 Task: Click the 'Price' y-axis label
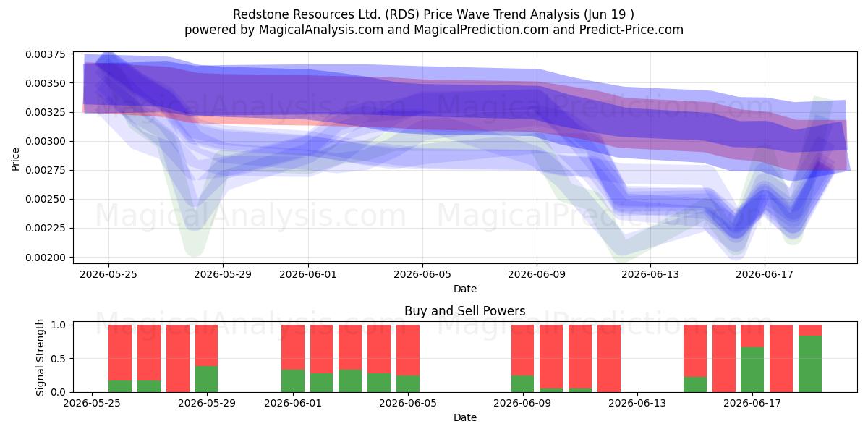[x=16, y=158]
